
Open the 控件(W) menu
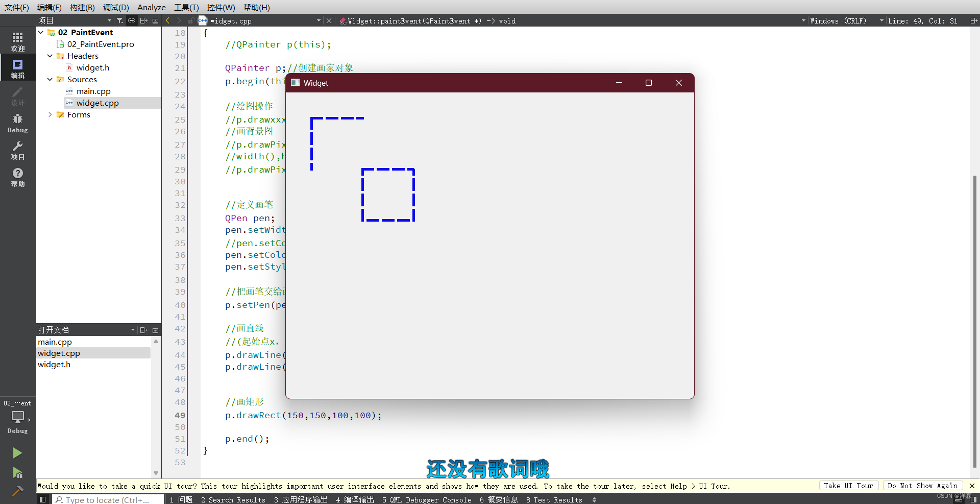pyautogui.click(x=221, y=7)
